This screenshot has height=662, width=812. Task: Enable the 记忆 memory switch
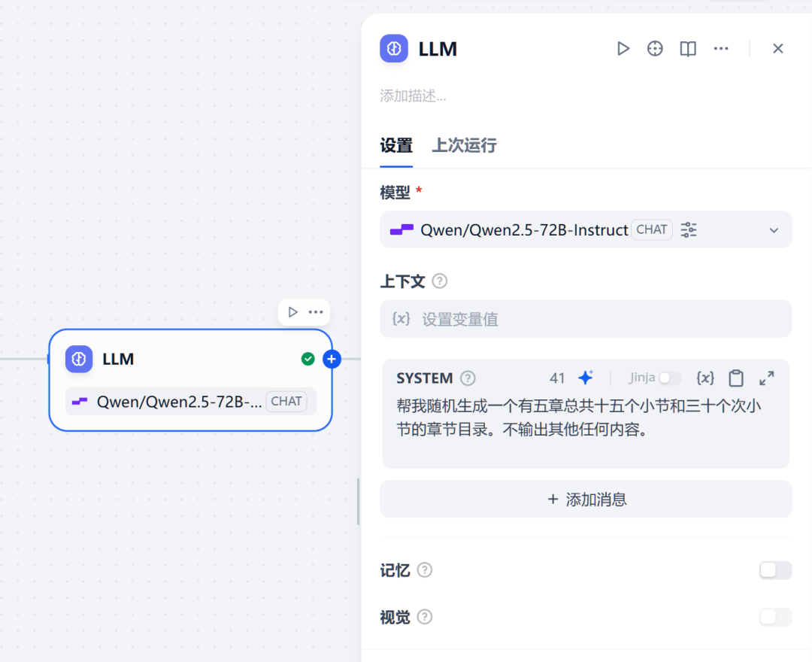[775, 570]
